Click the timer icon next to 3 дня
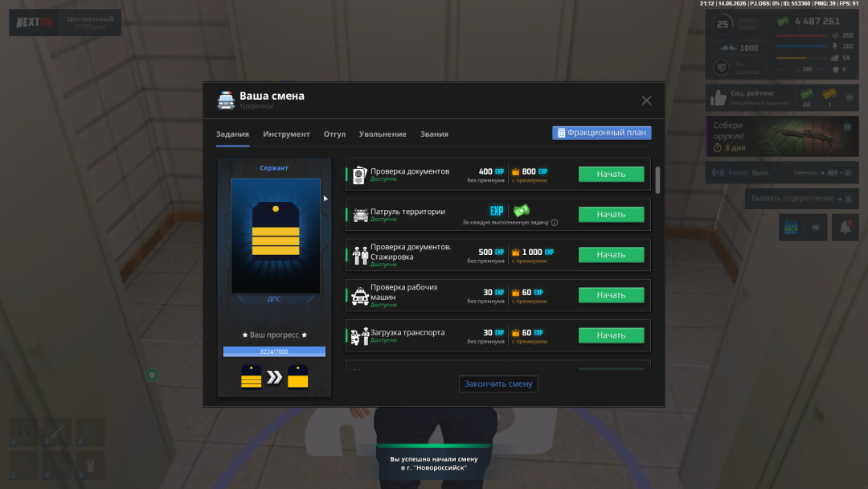 [x=718, y=148]
